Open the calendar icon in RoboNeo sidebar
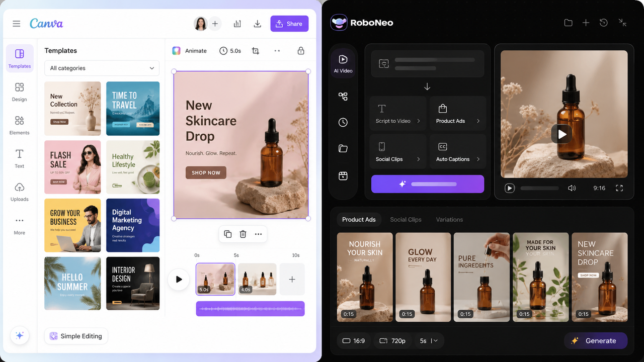This screenshot has width=644, height=362. [x=343, y=175]
